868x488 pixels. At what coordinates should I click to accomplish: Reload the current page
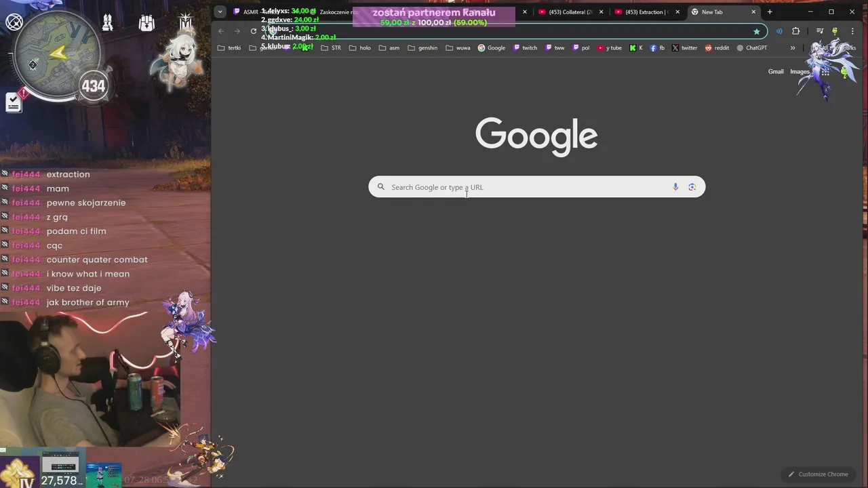click(x=254, y=30)
